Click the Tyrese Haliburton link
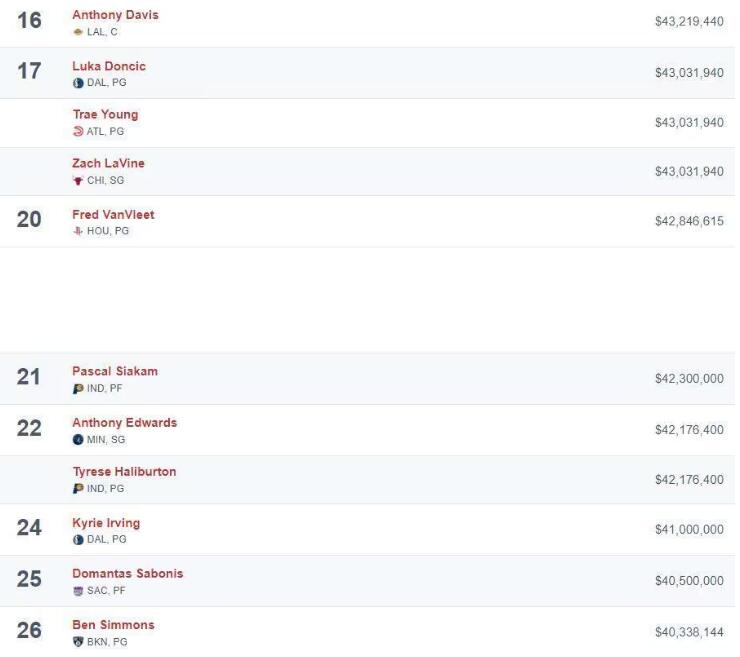Screen dimensions: 740x657 click(x=124, y=471)
